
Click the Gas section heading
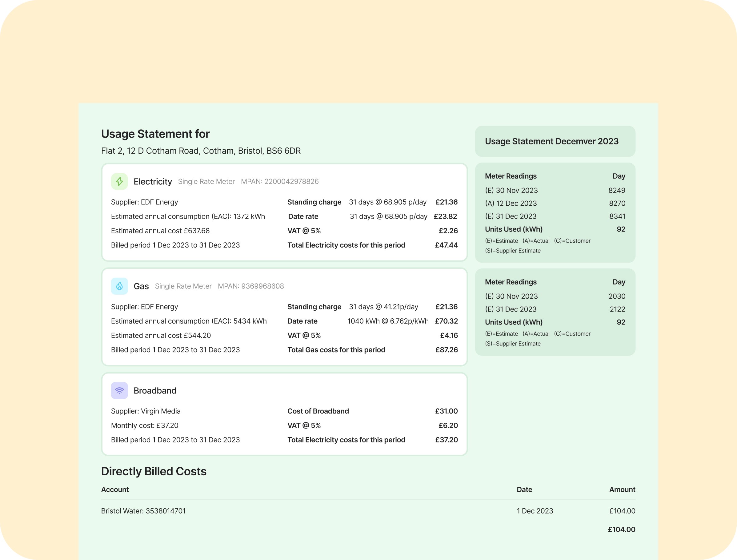pyautogui.click(x=141, y=286)
